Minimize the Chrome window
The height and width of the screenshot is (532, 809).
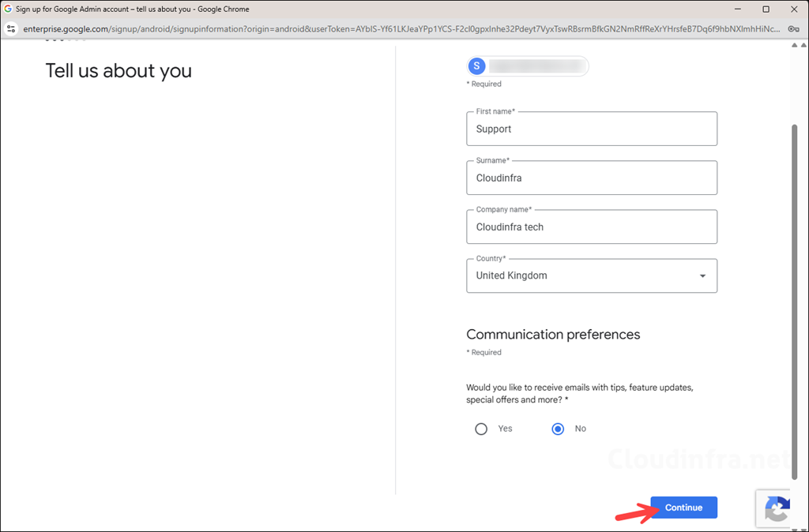pos(738,9)
